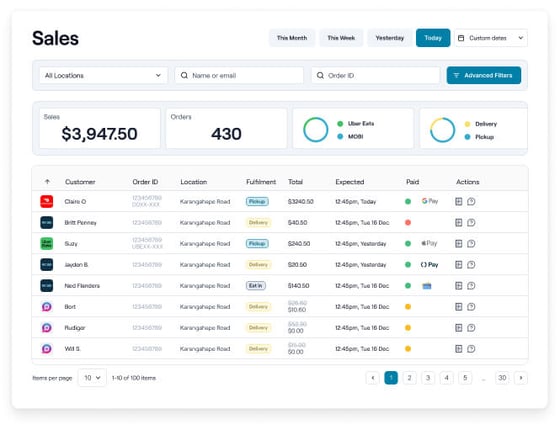Change items per page dropdown
Viewport: 560px width, 435px height.
coord(92,378)
